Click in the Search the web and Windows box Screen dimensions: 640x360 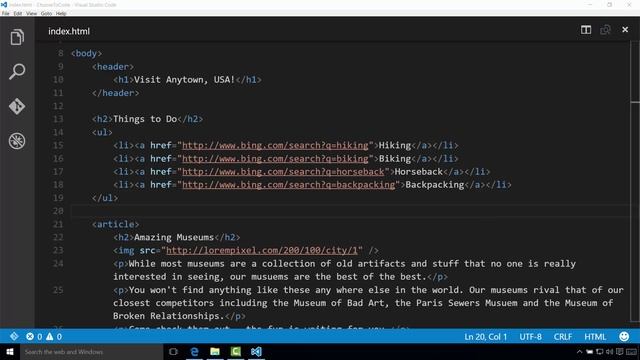(91, 351)
